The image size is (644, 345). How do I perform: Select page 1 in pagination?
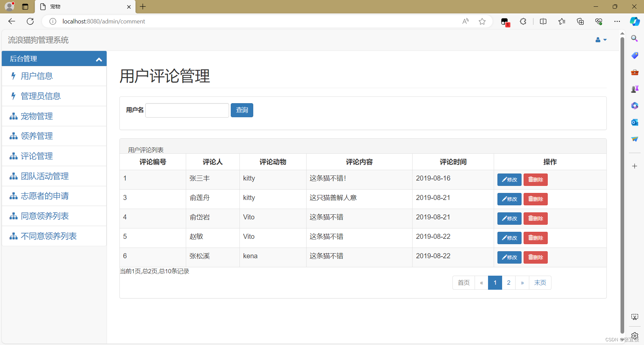pos(495,283)
